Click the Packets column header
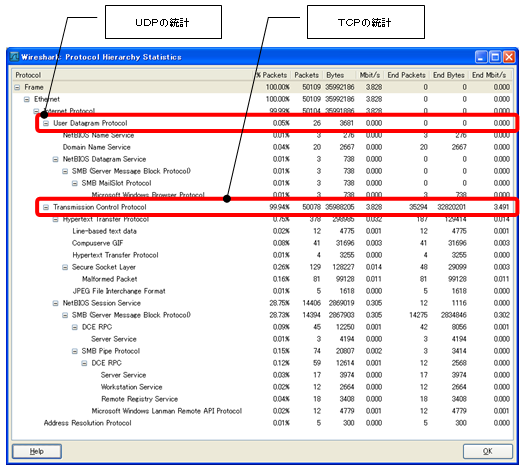 click(x=307, y=75)
